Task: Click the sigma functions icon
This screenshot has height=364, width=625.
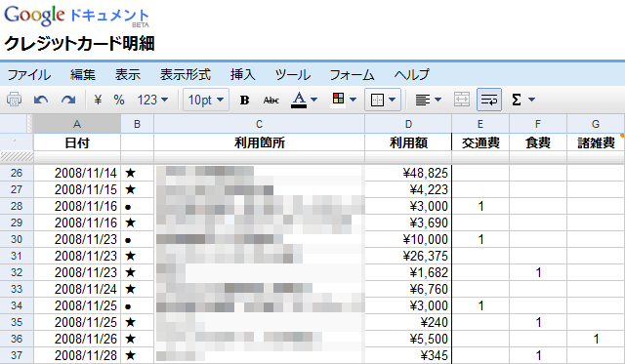Action: click(517, 100)
